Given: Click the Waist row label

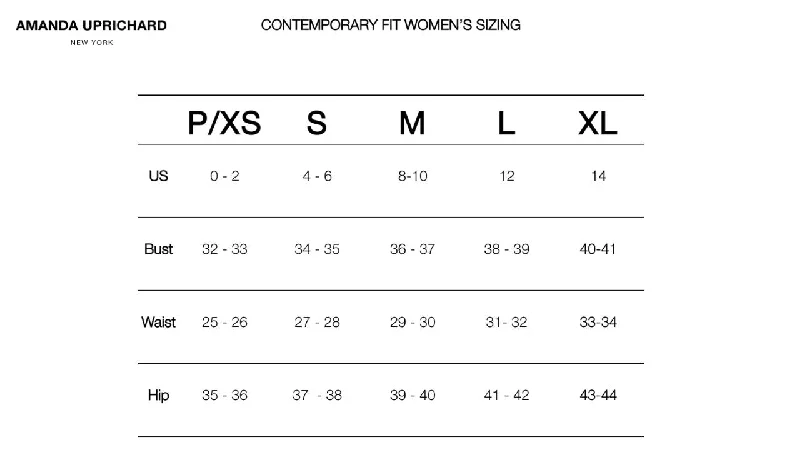Looking at the screenshot, I should tap(159, 322).
